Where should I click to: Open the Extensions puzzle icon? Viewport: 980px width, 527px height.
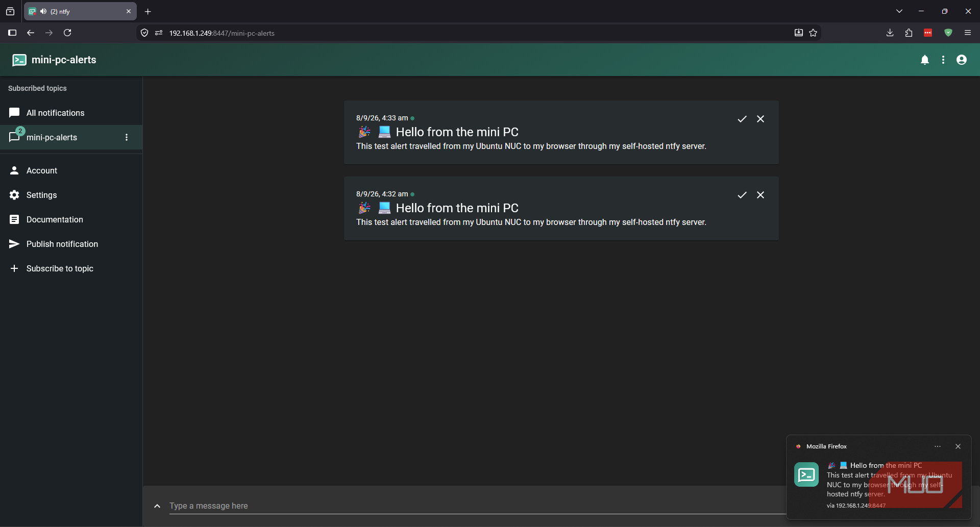(909, 33)
